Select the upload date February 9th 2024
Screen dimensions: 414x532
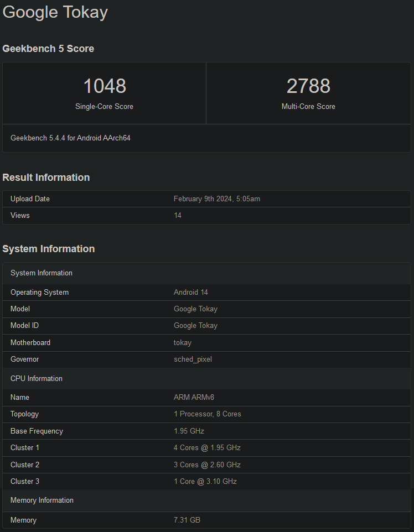coord(216,199)
